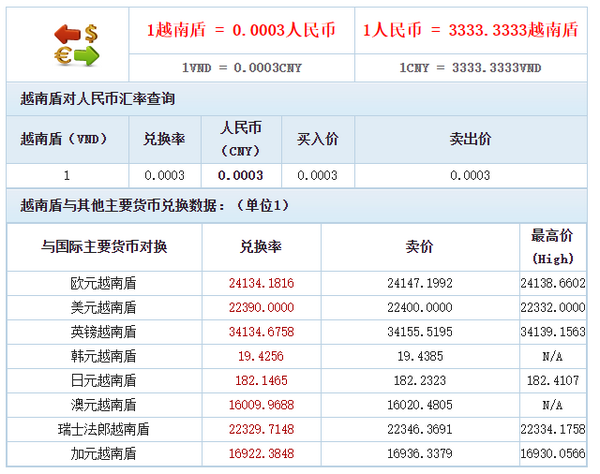The width and height of the screenshot is (600, 474).
Task: Click the 卖出价 column header
Action: pyautogui.click(x=470, y=139)
